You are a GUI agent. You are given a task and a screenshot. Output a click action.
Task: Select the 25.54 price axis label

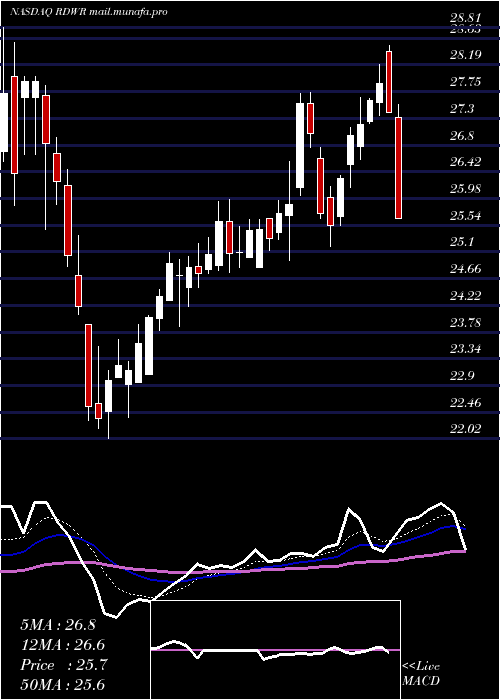(x=465, y=216)
